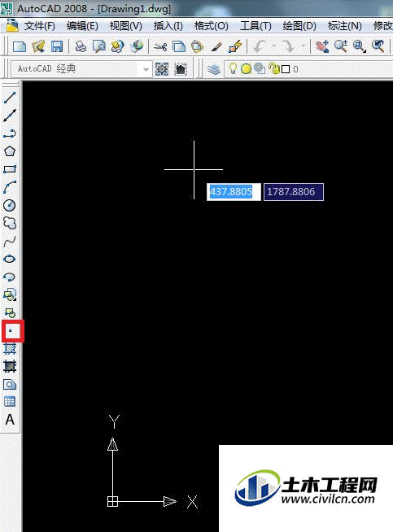Select the Gradient tool
This screenshot has height=532, width=393.
tap(10, 366)
